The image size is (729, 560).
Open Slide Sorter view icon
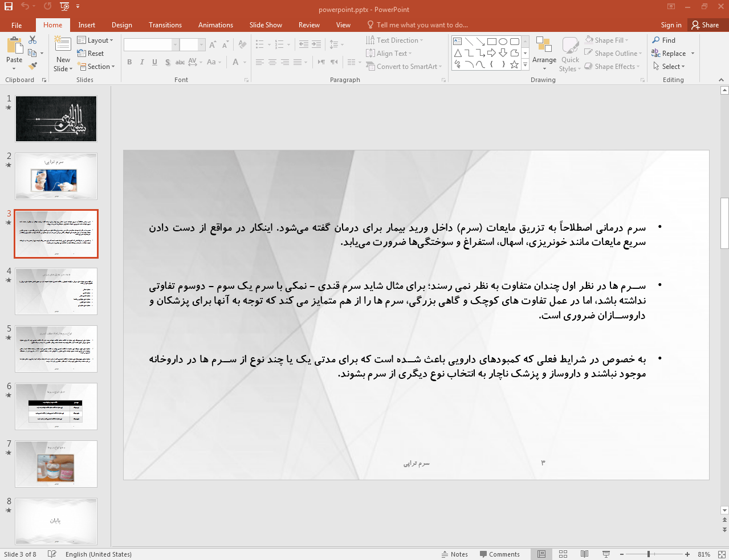pos(563,554)
